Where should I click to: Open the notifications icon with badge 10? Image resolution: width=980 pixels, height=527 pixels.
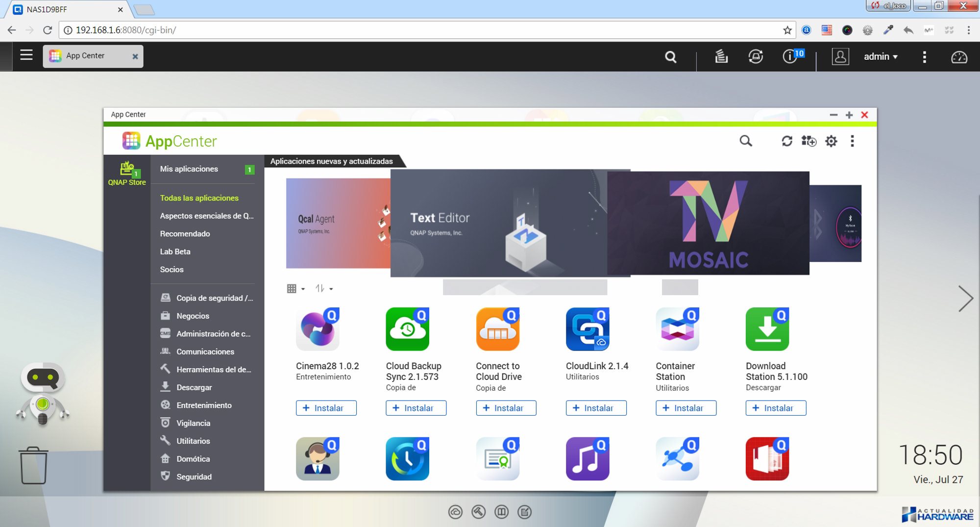[791, 56]
